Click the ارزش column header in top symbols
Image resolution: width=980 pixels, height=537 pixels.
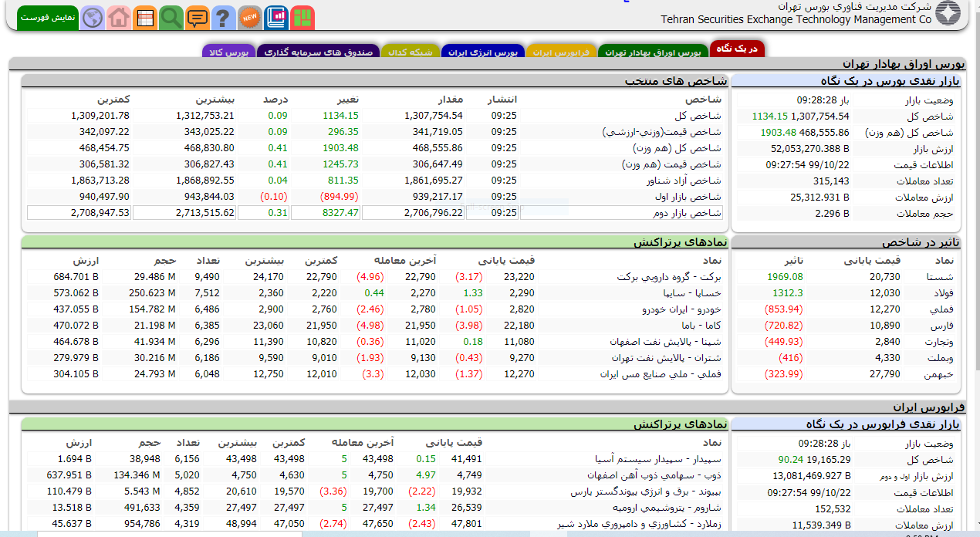pos(86,260)
